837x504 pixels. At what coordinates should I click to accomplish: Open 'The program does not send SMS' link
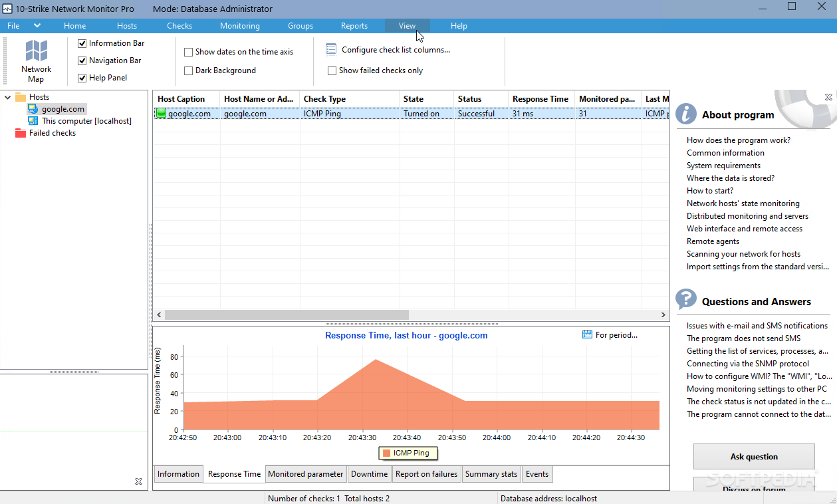(x=743, y=338)
